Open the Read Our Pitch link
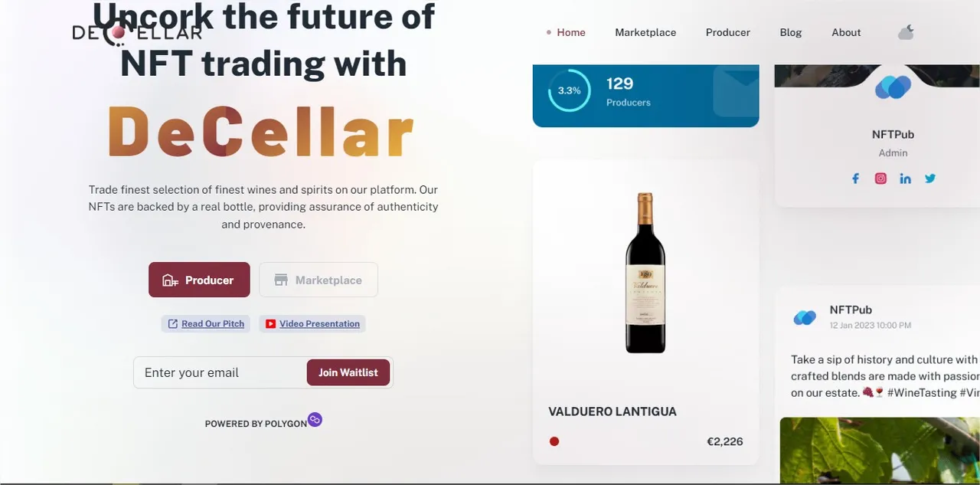This screenshot has width=980, height=485. [212, 324]
